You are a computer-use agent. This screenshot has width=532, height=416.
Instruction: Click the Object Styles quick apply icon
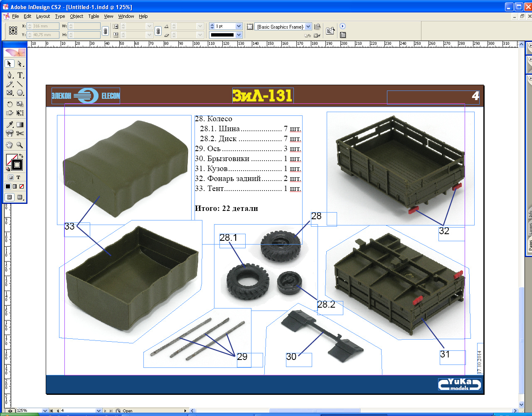pos(317,27)
